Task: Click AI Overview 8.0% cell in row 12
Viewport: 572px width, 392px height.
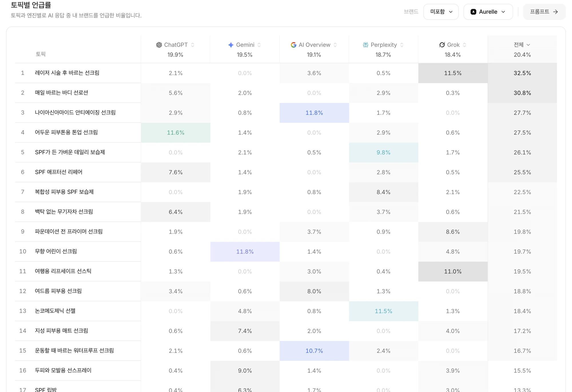Action: 314,291
